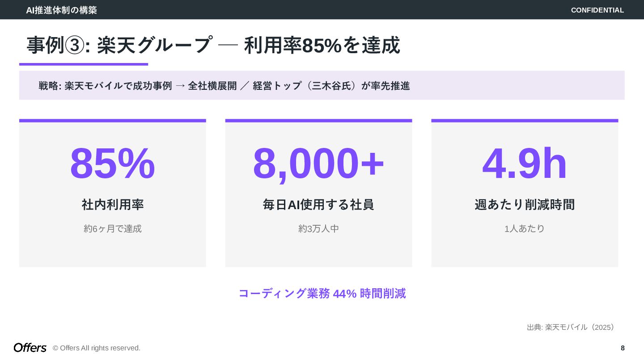Select the label '毎日AI使用する社員'
644x362 pixels.
tap(318, 205)
